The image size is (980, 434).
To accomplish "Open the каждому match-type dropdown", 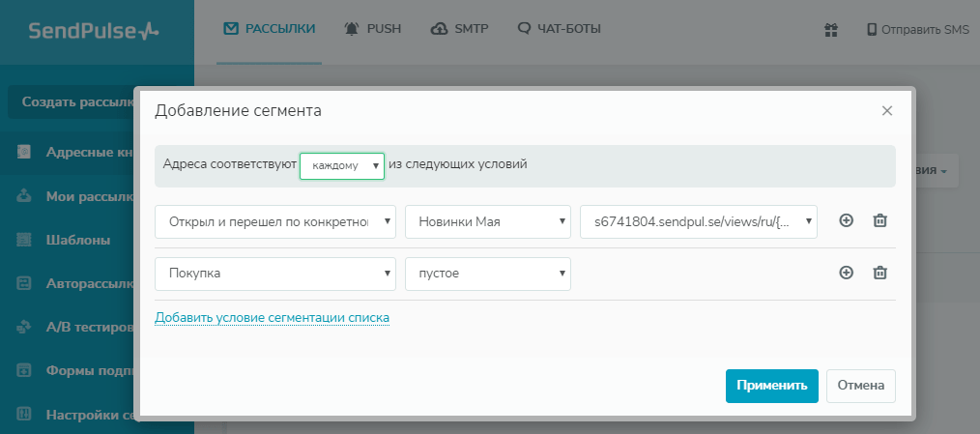I will (x=342, y=165).
